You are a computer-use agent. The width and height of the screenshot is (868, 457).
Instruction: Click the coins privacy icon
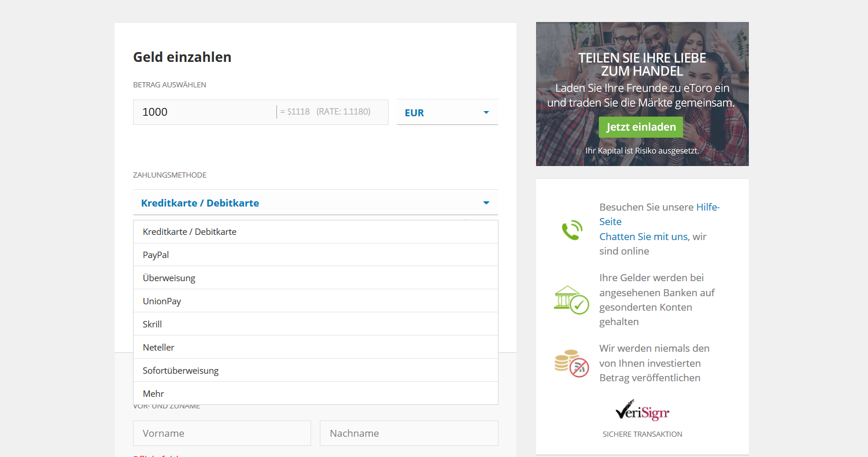(571, 363)
